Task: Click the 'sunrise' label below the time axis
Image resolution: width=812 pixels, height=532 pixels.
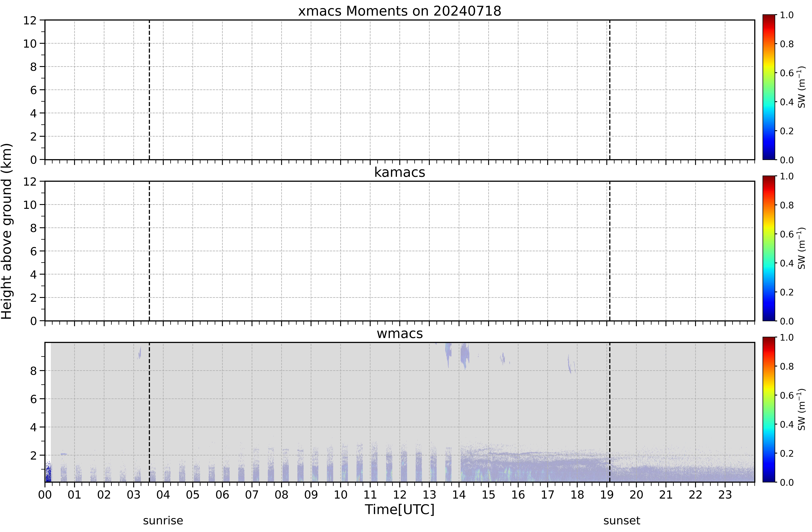Action: [x=163, y=521]
